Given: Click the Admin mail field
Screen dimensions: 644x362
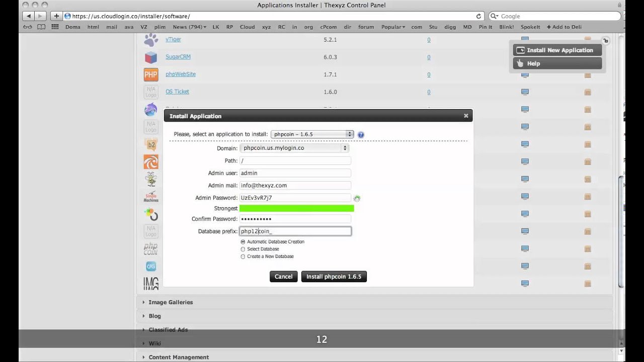Looking at the screenshot, I should tap(295, 186).
